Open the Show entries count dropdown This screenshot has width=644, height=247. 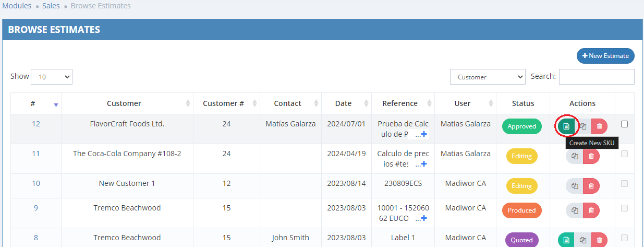[x=52, y=77]
